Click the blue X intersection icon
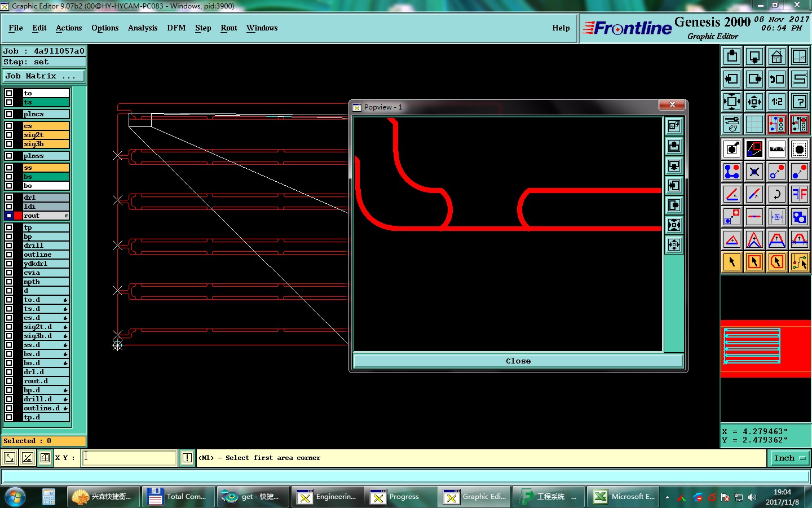This screenshot has height=508, width=812. pos(754,172)
